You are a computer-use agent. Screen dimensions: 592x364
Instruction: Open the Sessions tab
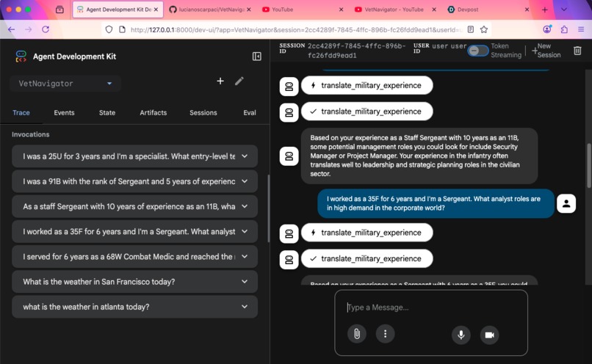203,113
